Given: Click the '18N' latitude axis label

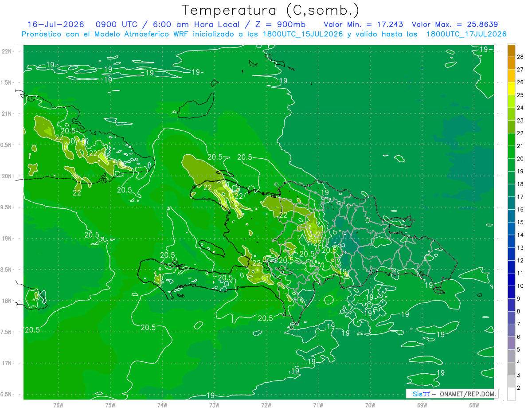Looking at the screenshot, I should [x=6, y=301].
